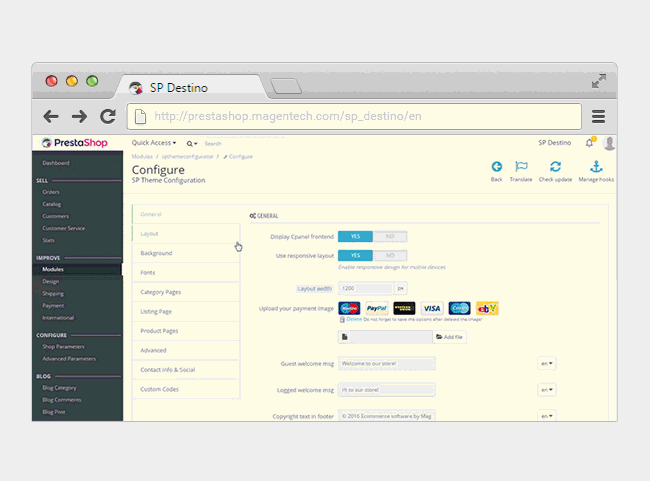
Task: Open the browser hamburger menu
Action: 598,117
